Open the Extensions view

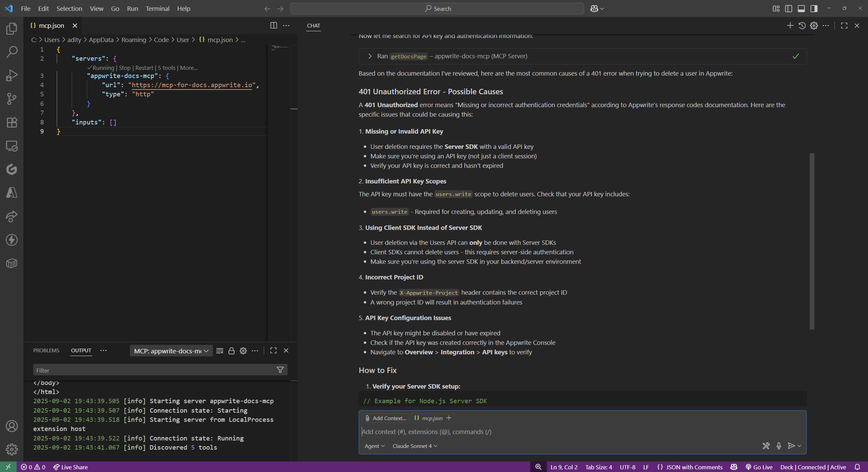coord(12,122)
